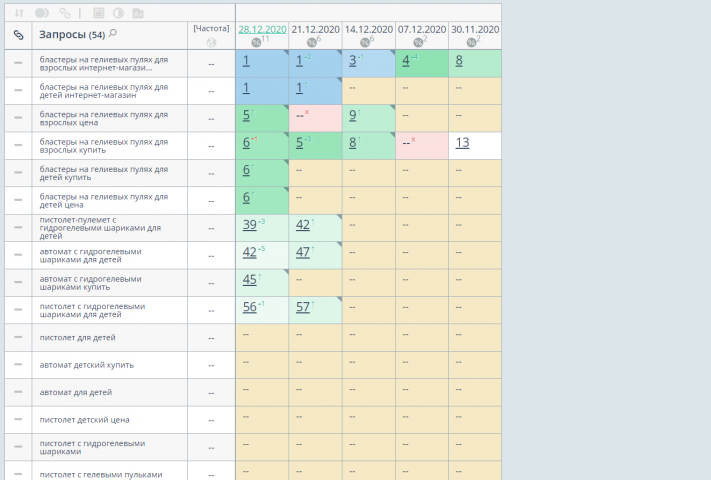Open position 9 in the 14.12.2020 column
Screen dimensions: 711x480
point(352,115)
